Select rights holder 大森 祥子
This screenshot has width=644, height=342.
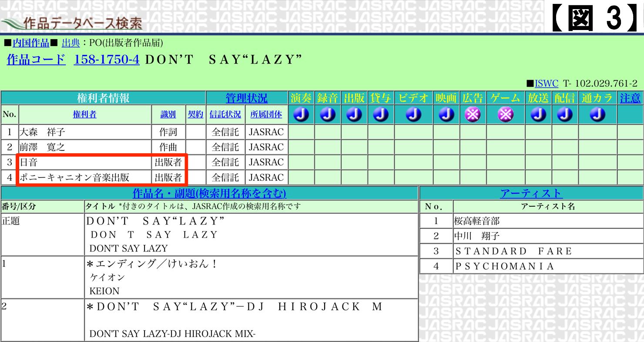(x=42, y=132)
